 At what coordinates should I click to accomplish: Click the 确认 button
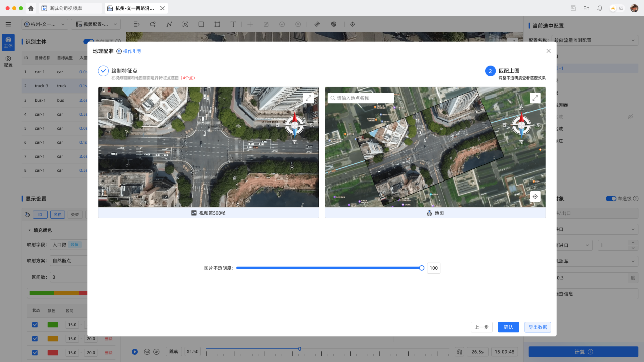508,327
